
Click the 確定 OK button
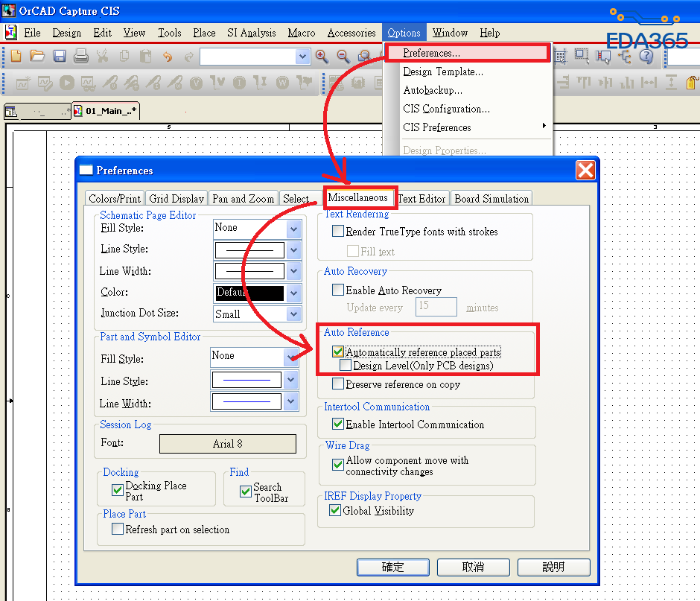point(393,567)
